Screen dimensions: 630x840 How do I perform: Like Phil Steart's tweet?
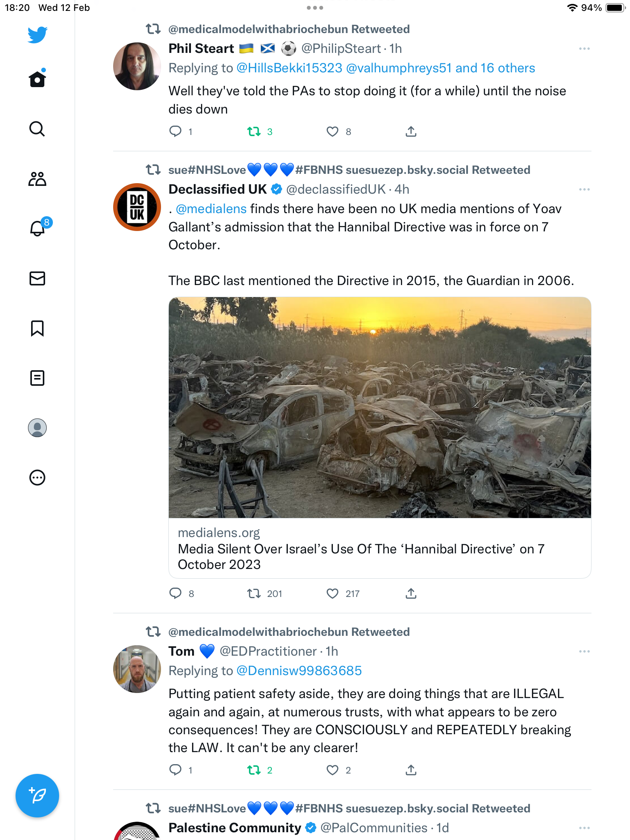tap(332, 132)
